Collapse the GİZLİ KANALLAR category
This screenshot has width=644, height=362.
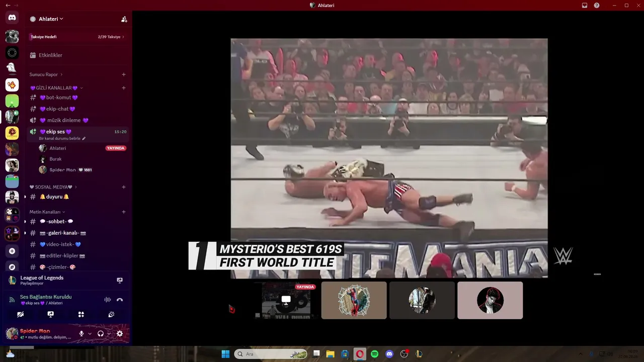click(56, 88)
